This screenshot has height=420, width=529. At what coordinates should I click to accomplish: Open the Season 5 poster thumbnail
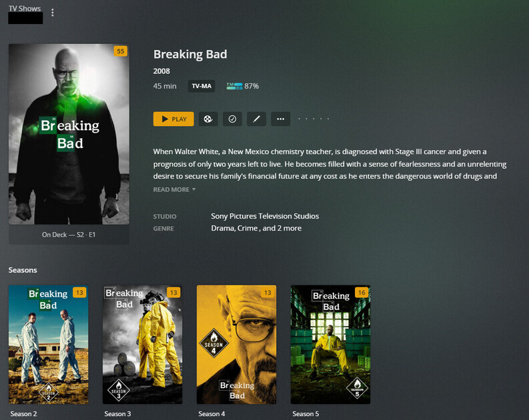[x=331, y=345]
